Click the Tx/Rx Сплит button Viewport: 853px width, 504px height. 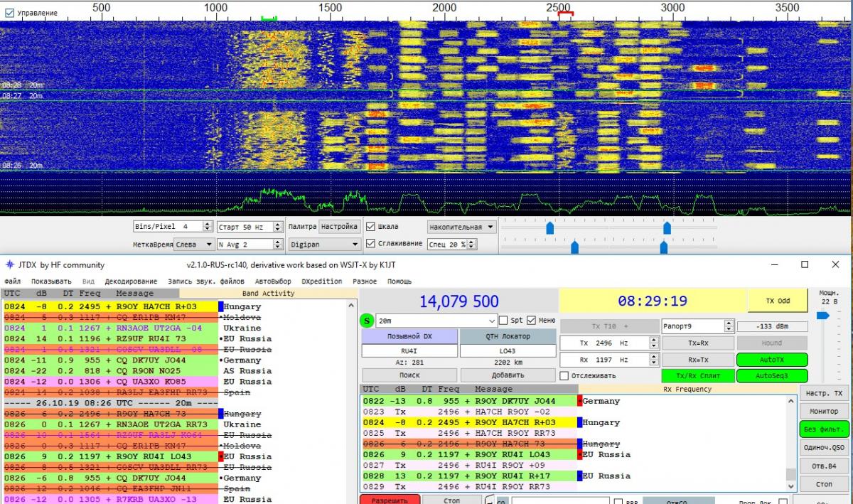click(697, 375)
